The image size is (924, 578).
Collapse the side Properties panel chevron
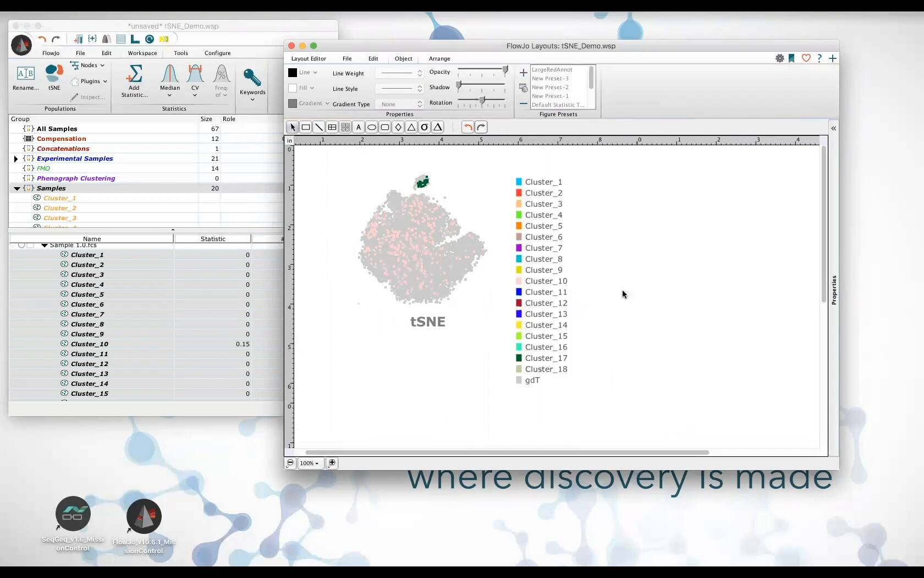click(x=834, y=128)
